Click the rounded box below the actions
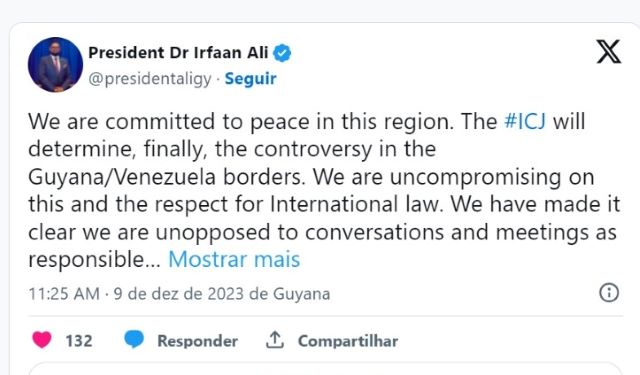 (325, 368)
